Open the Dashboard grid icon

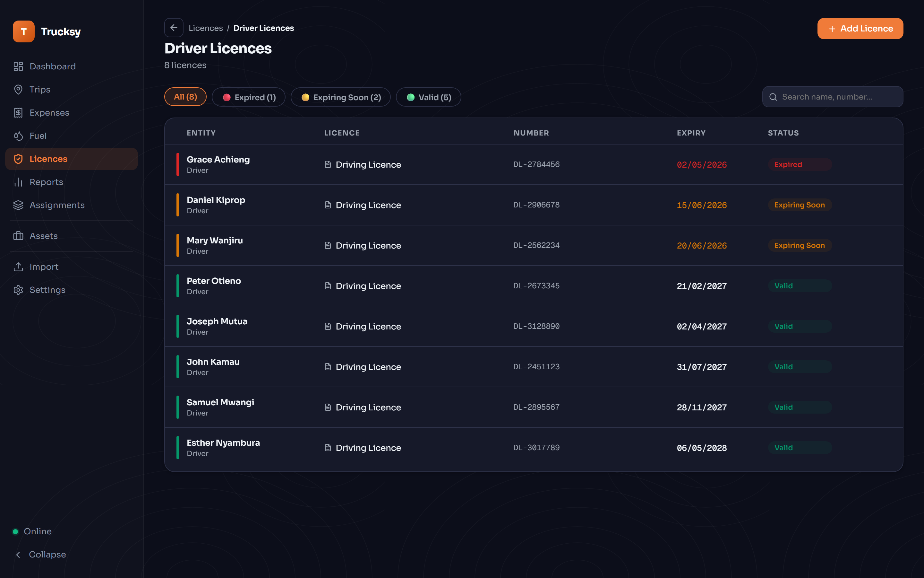18,66
